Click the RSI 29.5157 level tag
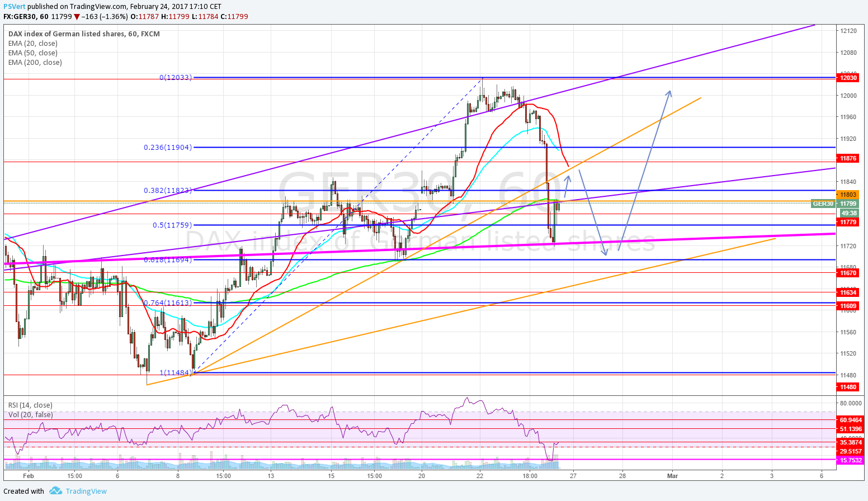Viewport: 868px width, 501px height. pyautogui.click(x=851, y=451)
